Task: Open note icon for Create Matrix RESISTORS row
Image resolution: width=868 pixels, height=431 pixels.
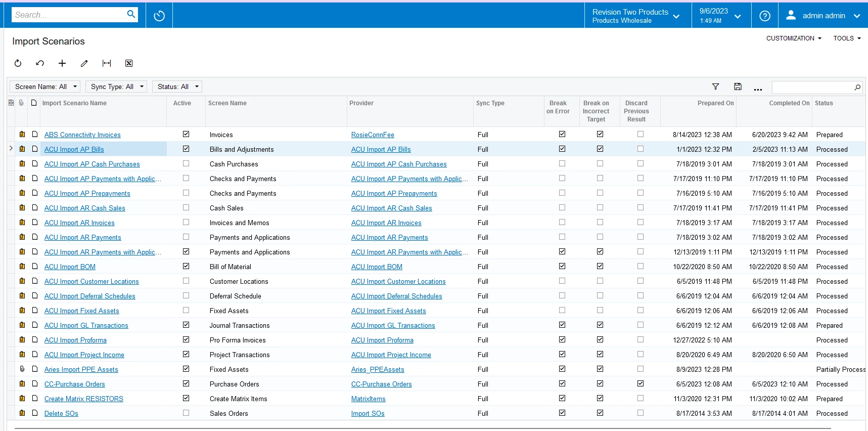Action: 35,398
